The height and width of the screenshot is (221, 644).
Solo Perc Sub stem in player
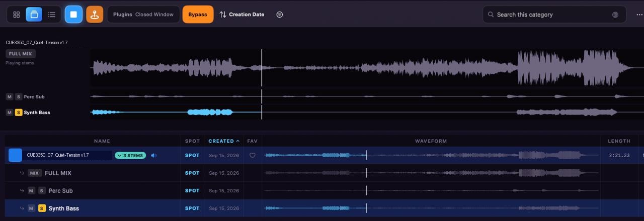pos(19,96)
